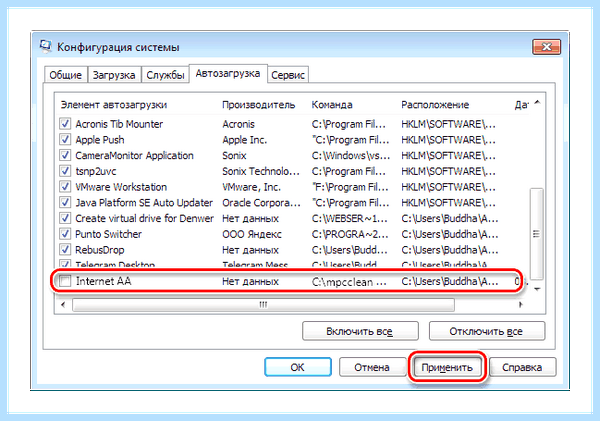This screenshot has height=421, width=600.
Task: Click the horizontal scrollbar left arrow
Action: (x=63, y=305)
